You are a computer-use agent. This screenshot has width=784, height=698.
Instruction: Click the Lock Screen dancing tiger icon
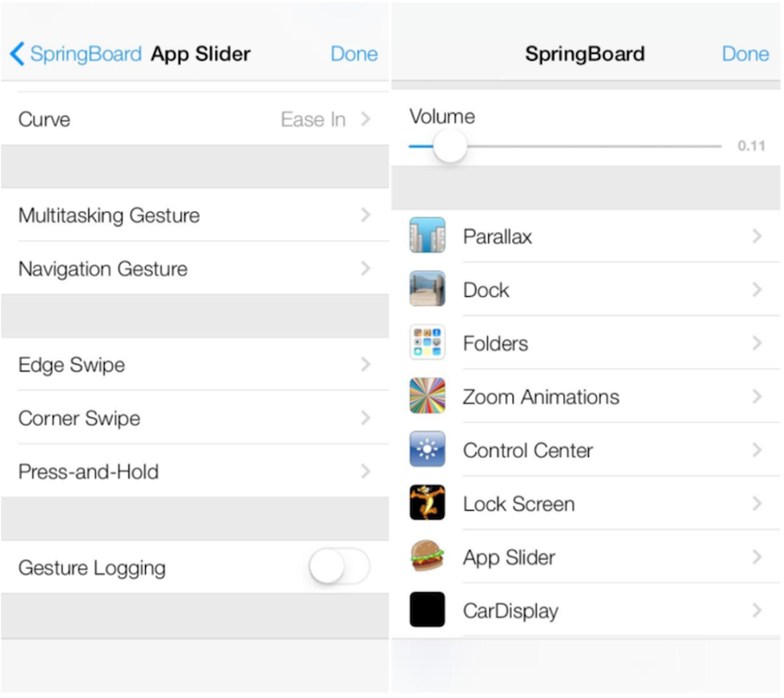click(x=427, y=503)
